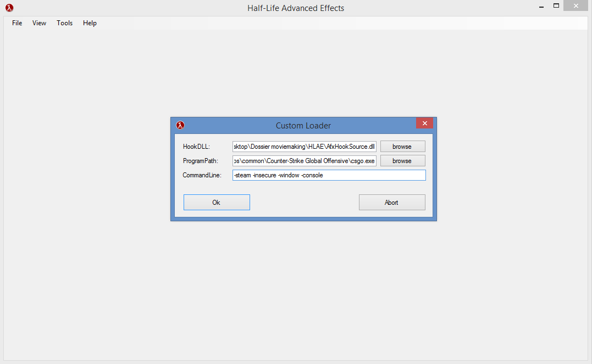Open the View menu
The image size is (592, 364).
click(39, 23)
